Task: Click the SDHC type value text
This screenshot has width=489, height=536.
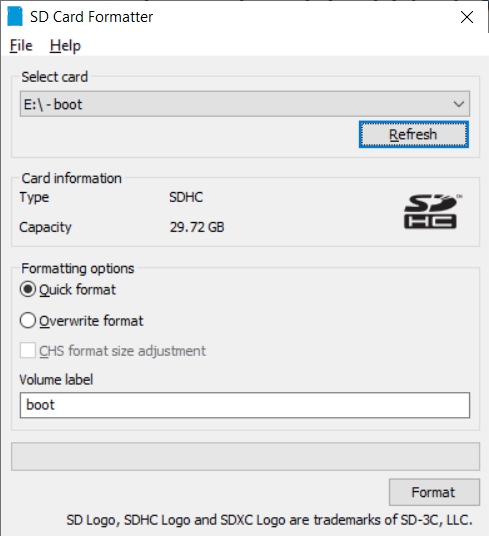Action: click(x=186, y=197)
